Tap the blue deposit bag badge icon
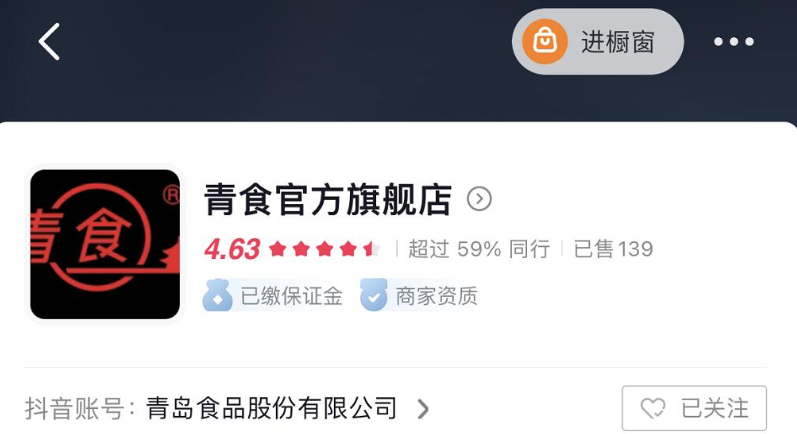This screenshot has height=434, width=797. click(218, 295)
